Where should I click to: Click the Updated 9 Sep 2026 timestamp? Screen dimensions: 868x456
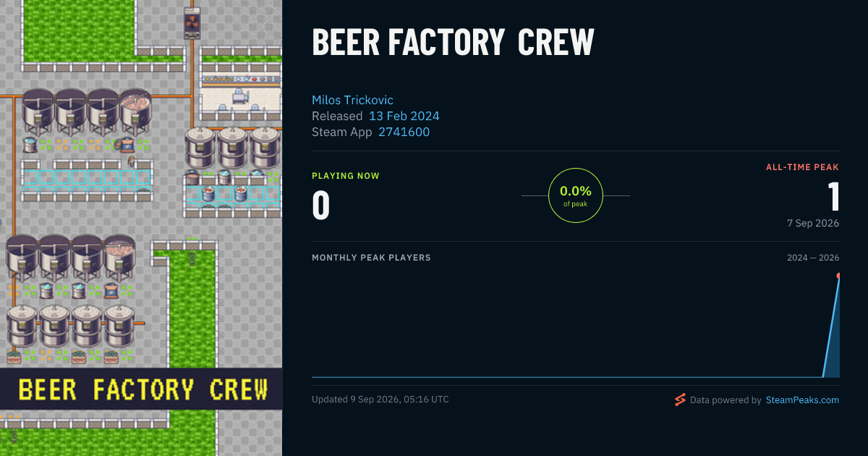[380, 400]
